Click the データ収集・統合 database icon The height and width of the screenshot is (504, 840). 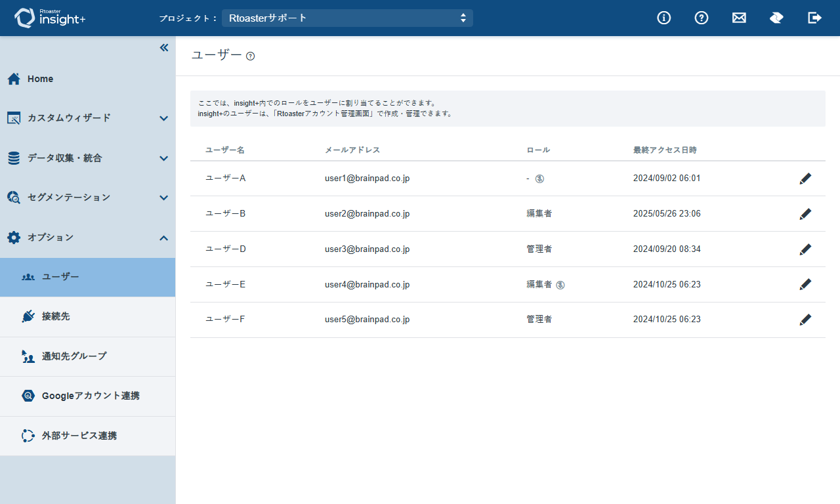point(14,158)
